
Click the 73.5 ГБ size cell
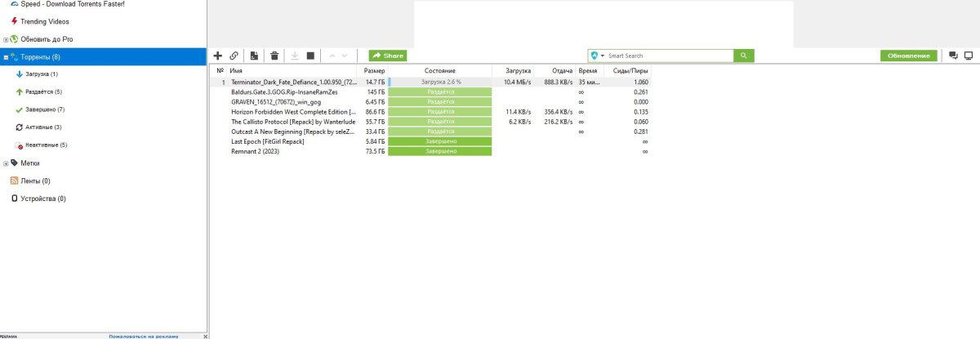point(376,151)
